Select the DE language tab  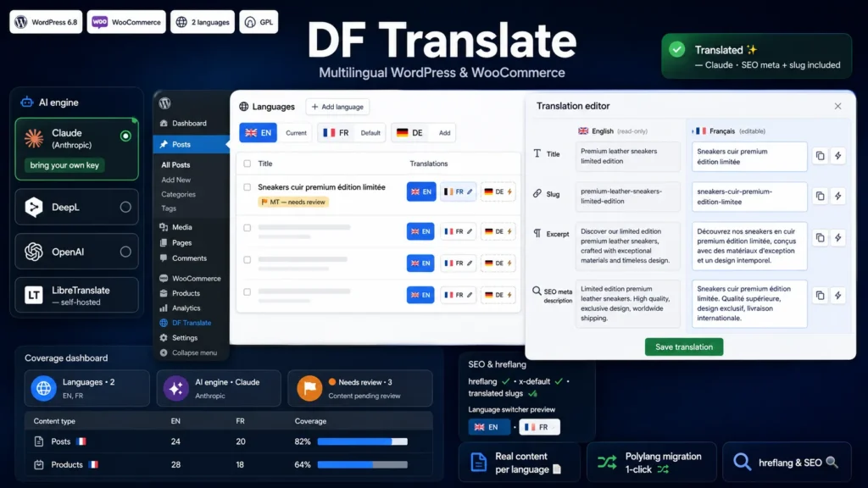(x=409, y=133)
